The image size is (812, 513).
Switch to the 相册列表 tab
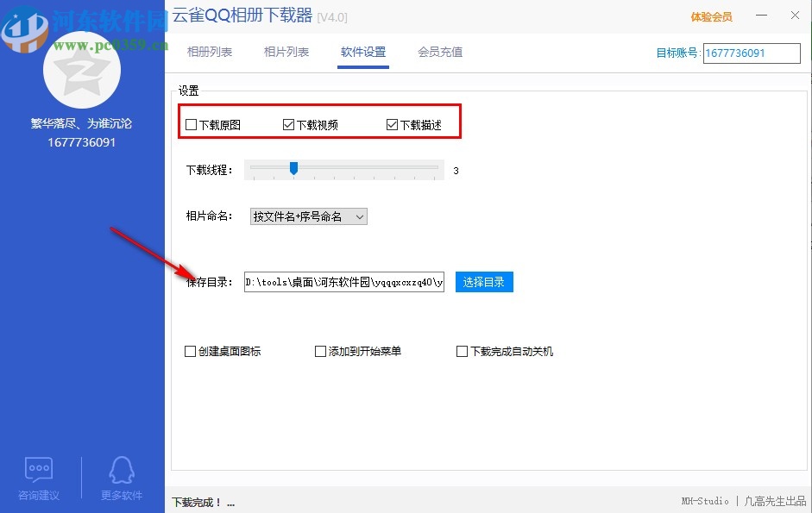[x=209, y=52]
